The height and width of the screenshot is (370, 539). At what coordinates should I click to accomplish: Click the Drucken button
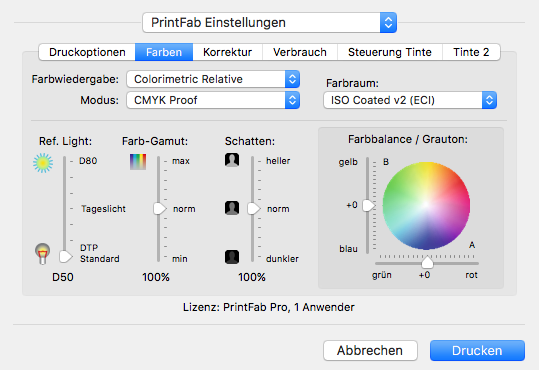coord(477,350)
